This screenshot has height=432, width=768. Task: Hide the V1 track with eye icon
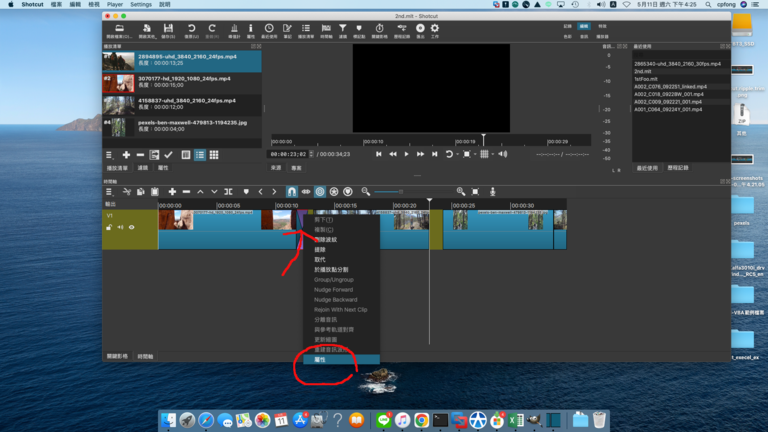pyautogui.click(x=131, y=227)
